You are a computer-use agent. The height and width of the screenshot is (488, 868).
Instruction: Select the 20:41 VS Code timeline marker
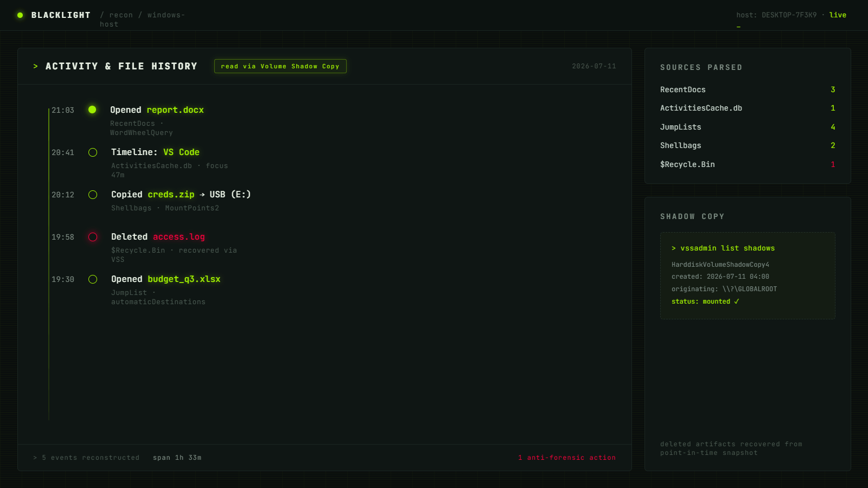pyautogui.click(x=93, y=152)
